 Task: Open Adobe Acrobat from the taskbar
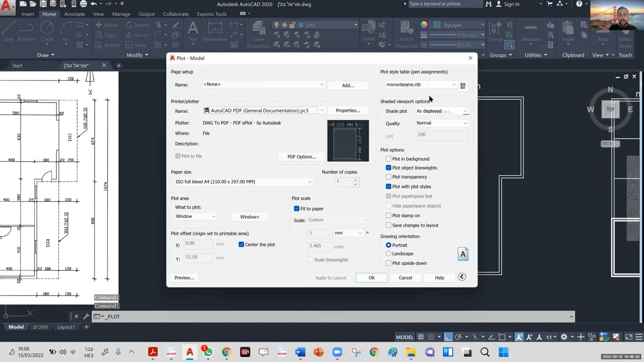point(153,352)
